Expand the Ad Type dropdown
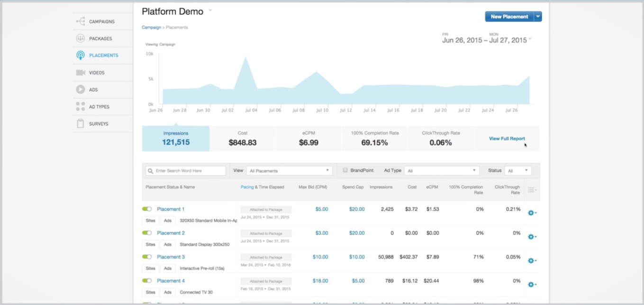This screenshot has height=305, width=644. coord(442,171)
